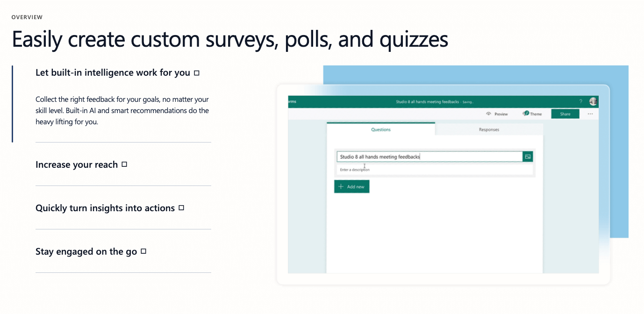Open the profile avatar in the top bar
Image resolution: width=644 pixels, height=314 pixels.
593,101
